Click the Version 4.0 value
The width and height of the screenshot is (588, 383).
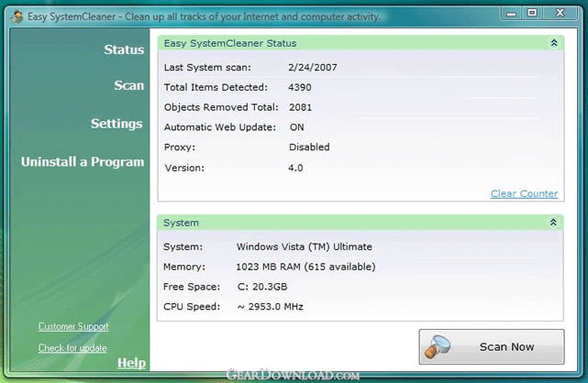pos(295,168)
